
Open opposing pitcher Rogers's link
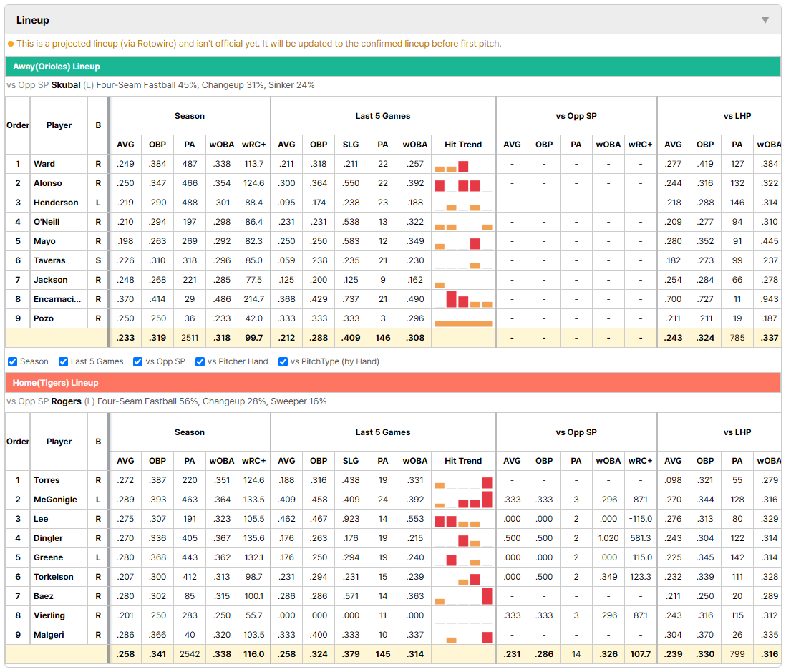point(66,401)
